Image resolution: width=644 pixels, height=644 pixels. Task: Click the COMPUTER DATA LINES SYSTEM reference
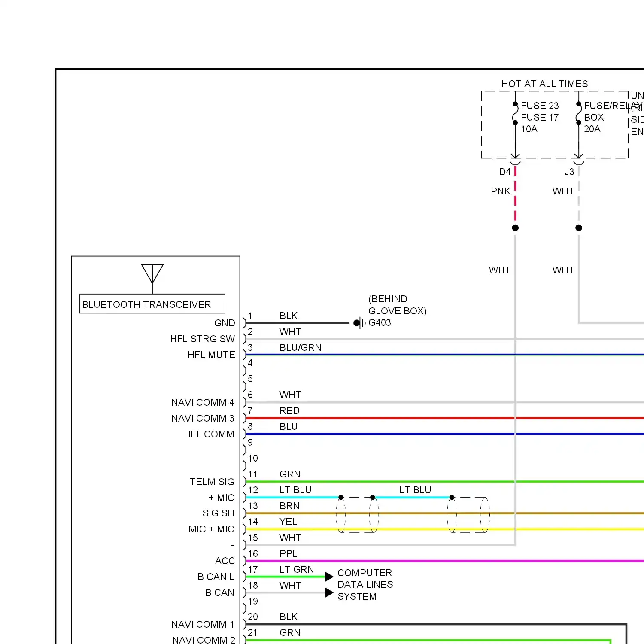(x=365, y=584)
